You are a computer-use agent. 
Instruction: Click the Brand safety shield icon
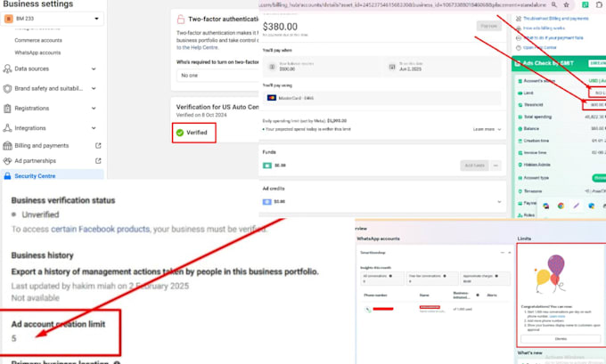point(7,88)
